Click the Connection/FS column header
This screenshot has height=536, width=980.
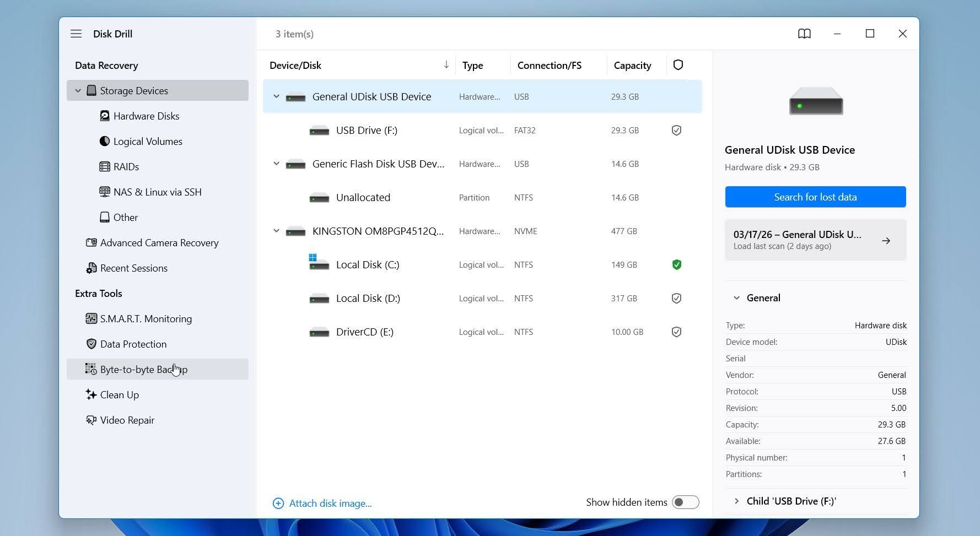click(549, 66)
